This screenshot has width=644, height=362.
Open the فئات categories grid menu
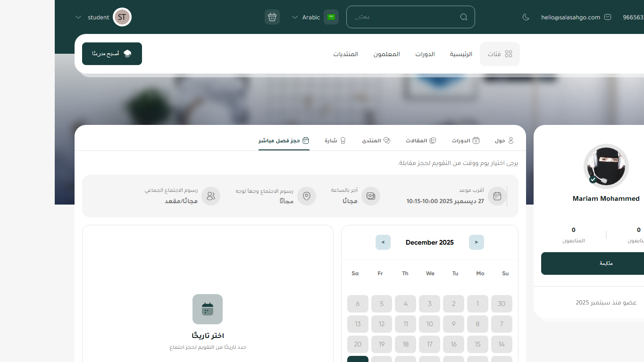tap(500, 54)
